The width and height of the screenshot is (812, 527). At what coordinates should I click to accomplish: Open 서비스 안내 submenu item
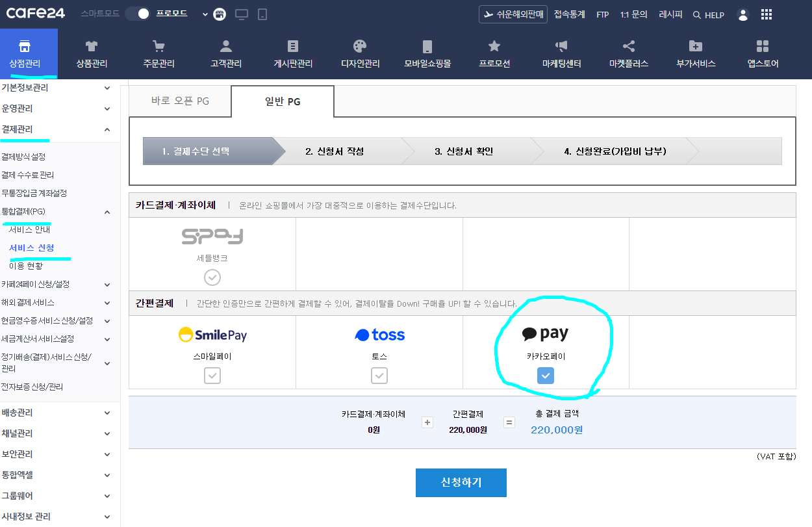[29, 229]
